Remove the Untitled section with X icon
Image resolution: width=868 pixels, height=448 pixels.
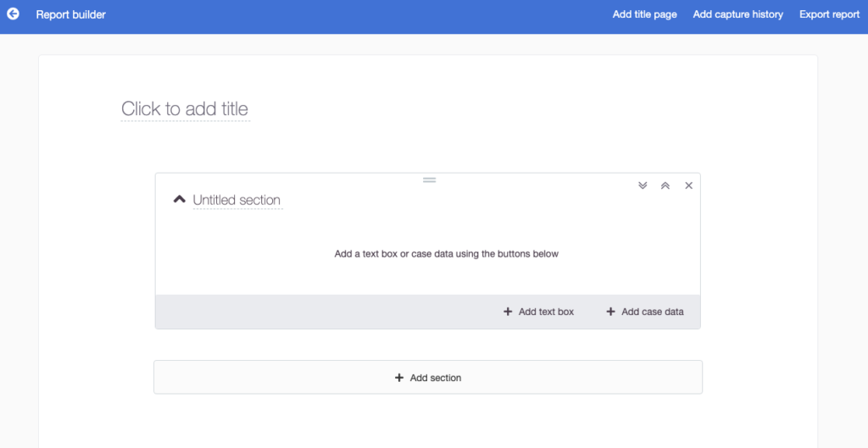[x=688, y=185]
